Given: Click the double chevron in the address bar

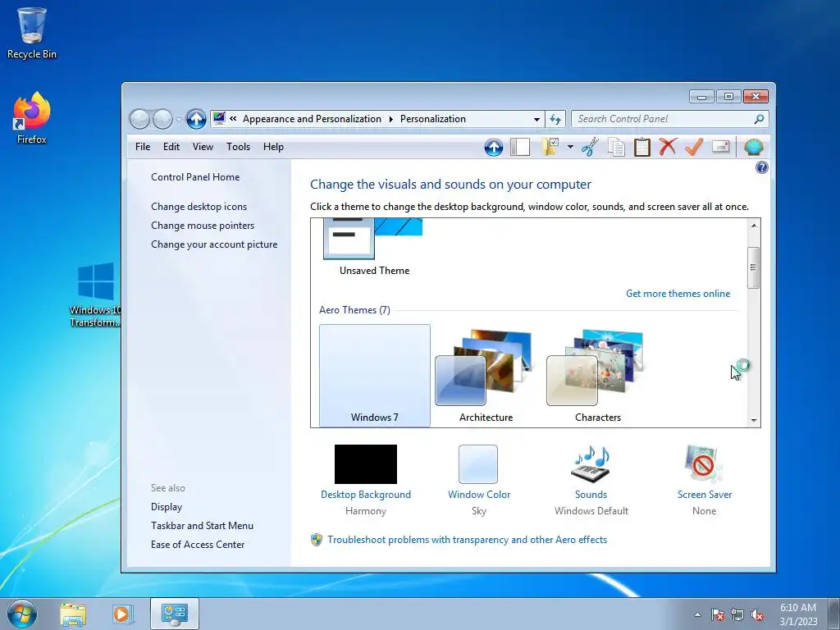Looking at the screenshot, I should [233, 119].
